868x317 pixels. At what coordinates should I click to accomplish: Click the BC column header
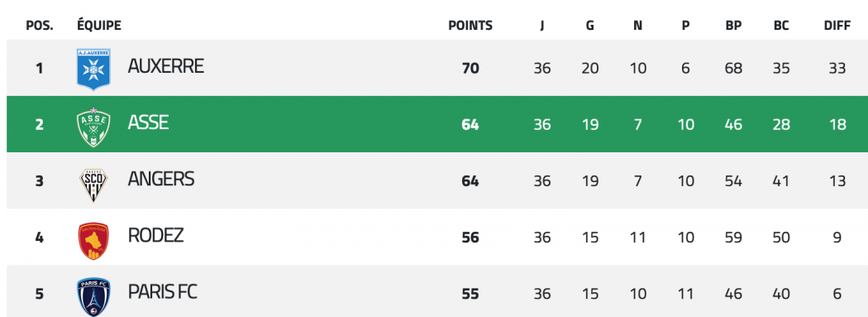tap(782, 26)
